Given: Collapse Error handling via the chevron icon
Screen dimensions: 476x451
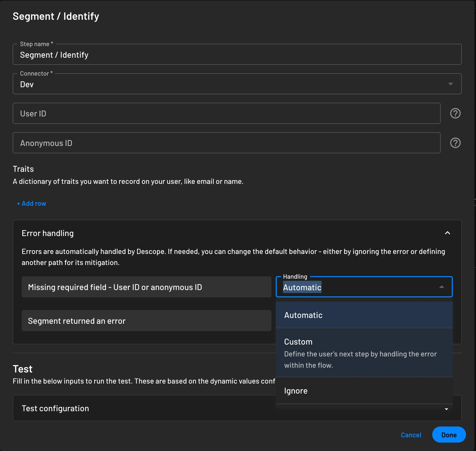Looking at the screenshot, I should (447, 233).
